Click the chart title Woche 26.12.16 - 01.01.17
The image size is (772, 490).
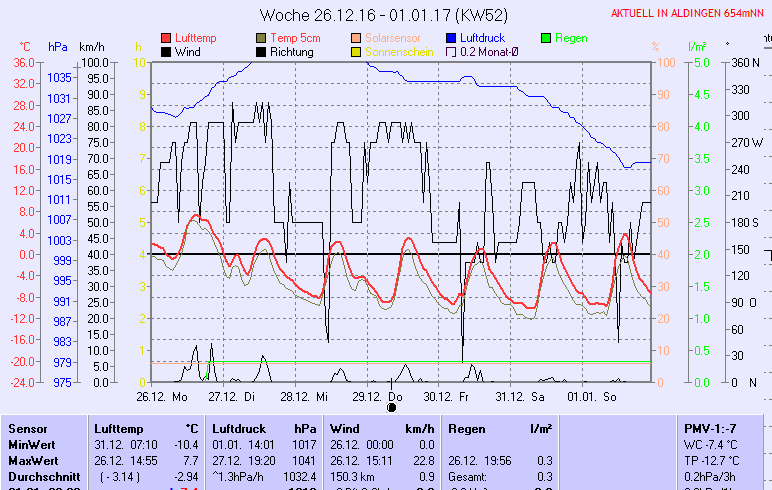pyautogui.click(x=383, y=15)
